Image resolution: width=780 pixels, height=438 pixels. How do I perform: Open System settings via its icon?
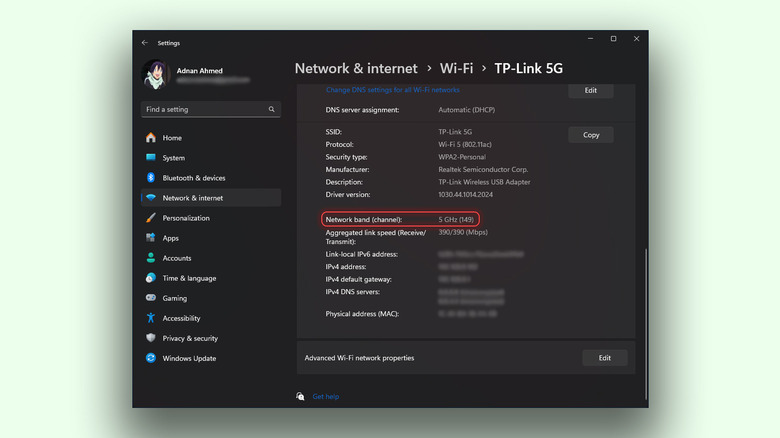(151, 158)
